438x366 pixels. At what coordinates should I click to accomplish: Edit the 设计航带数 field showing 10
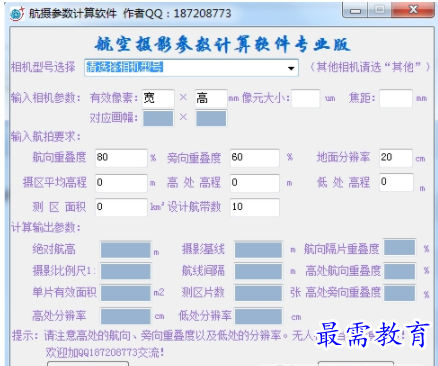click(255, 207)
